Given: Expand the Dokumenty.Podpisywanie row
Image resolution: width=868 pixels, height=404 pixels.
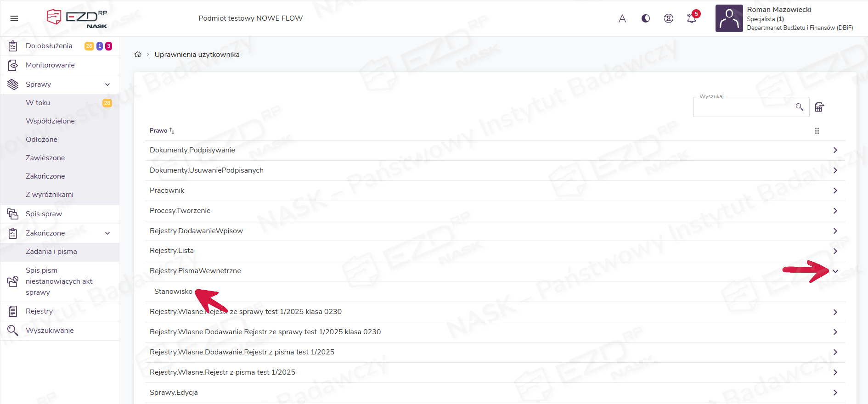Looking at the screenshot, I should pyautogui.click(x=835, y=150).
